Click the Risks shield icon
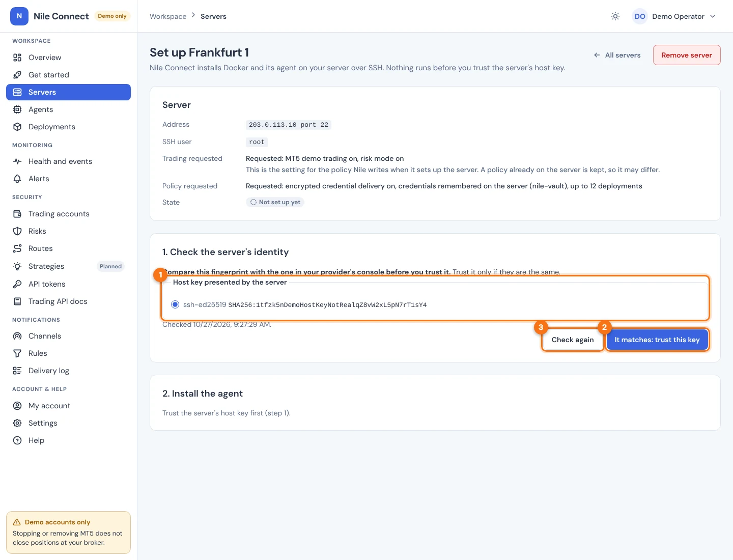This screenshot has width=733, height=560. tap(17, 231)
